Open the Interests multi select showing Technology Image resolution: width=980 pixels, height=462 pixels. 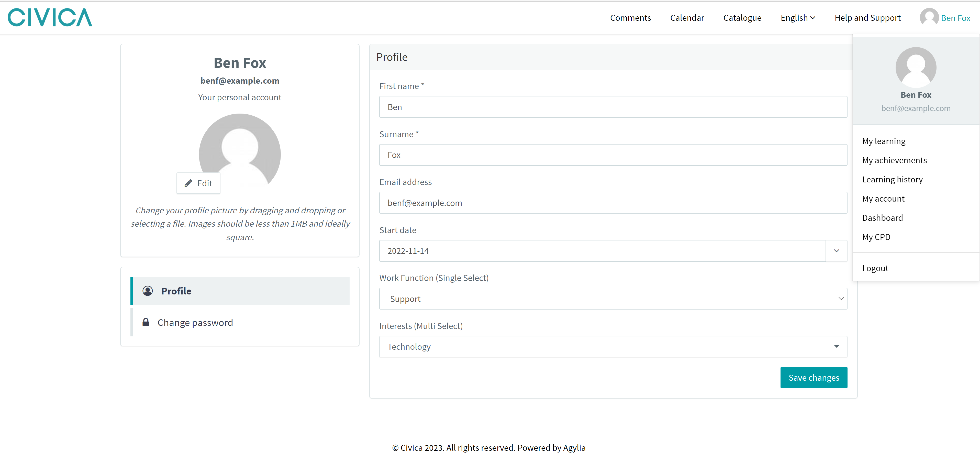[613, 347]
